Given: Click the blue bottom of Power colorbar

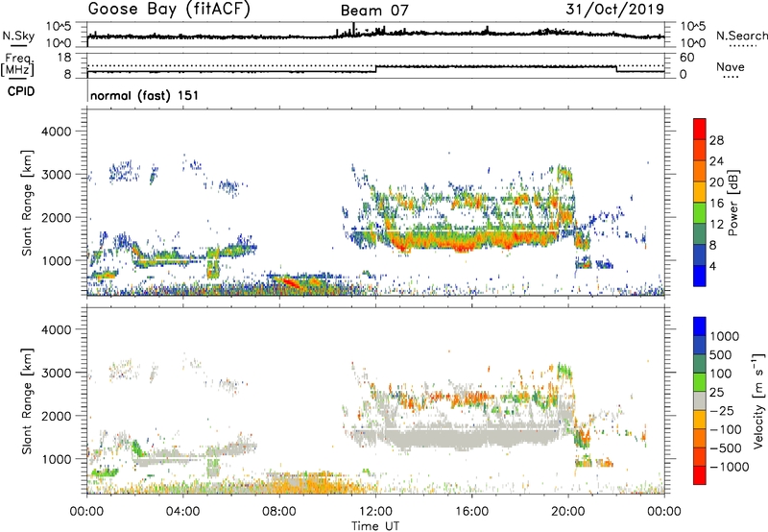Looking at the screenshot, I should click(x=700, y=276).
